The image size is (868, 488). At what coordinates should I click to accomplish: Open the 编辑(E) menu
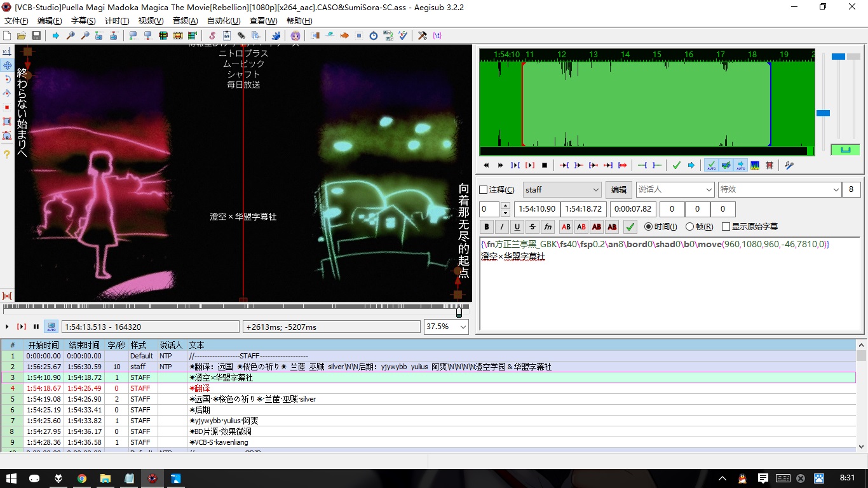[x=50, y=21]
